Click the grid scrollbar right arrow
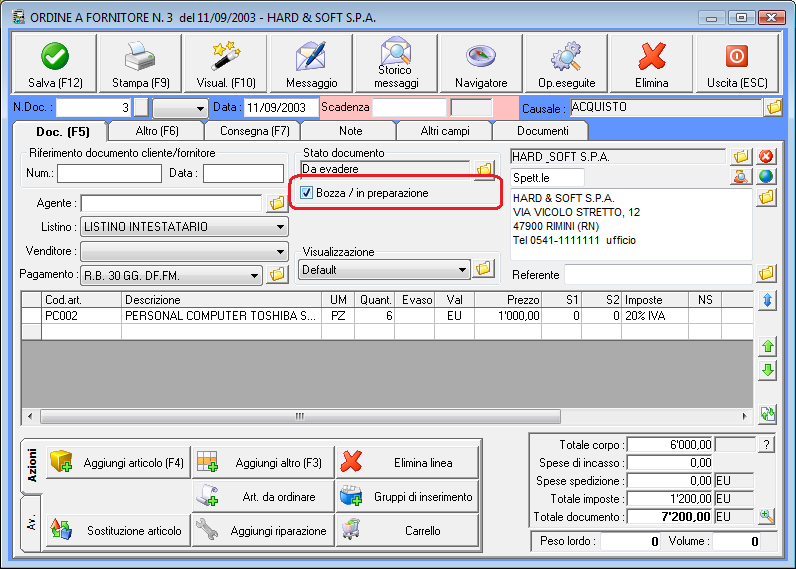 point(744,416)
